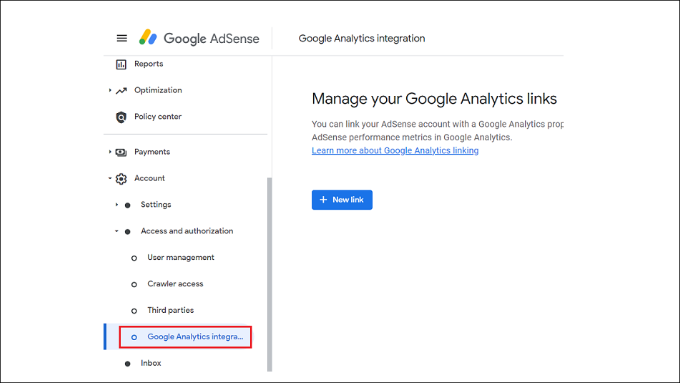The width and height of the screenshot is (680, 383).
Task: Click the plus icon in New link button
Action: pyautogui.click(x=323, y=200)
